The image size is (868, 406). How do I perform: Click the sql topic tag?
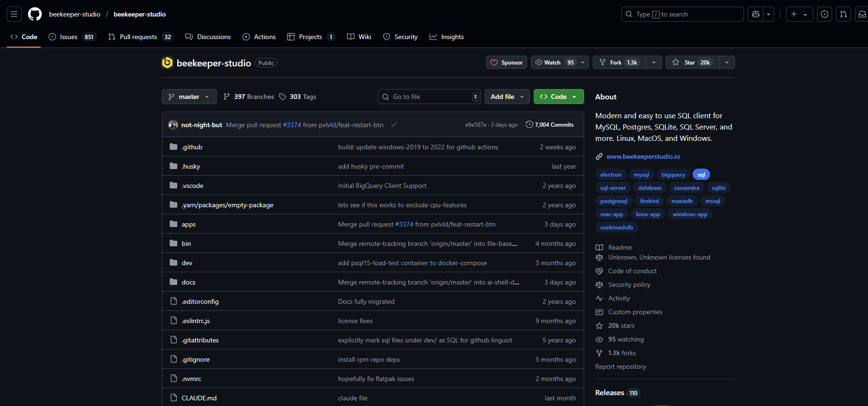701,175
